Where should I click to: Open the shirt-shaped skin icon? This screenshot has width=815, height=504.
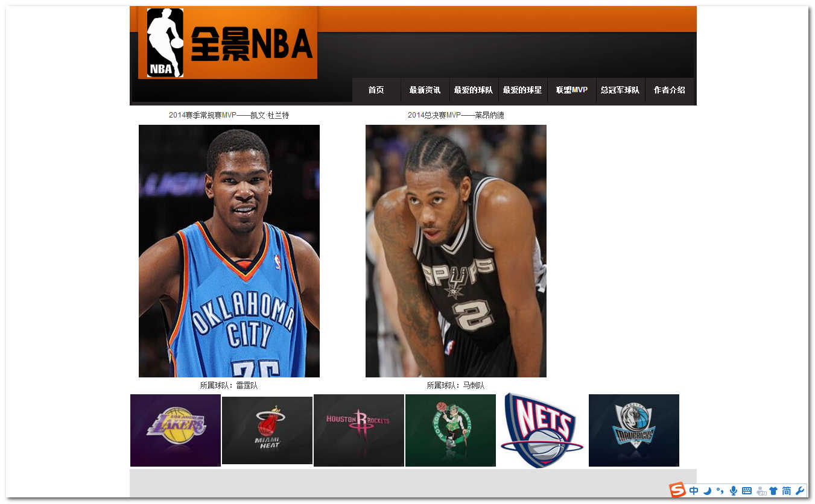coord(773,491)
